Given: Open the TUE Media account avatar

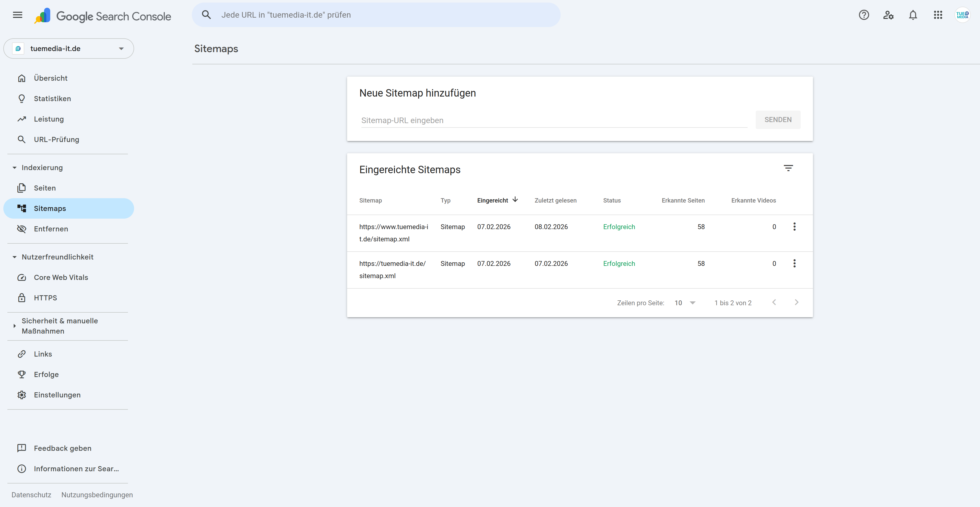Looking at the screenshot, I should coord(962,15).
